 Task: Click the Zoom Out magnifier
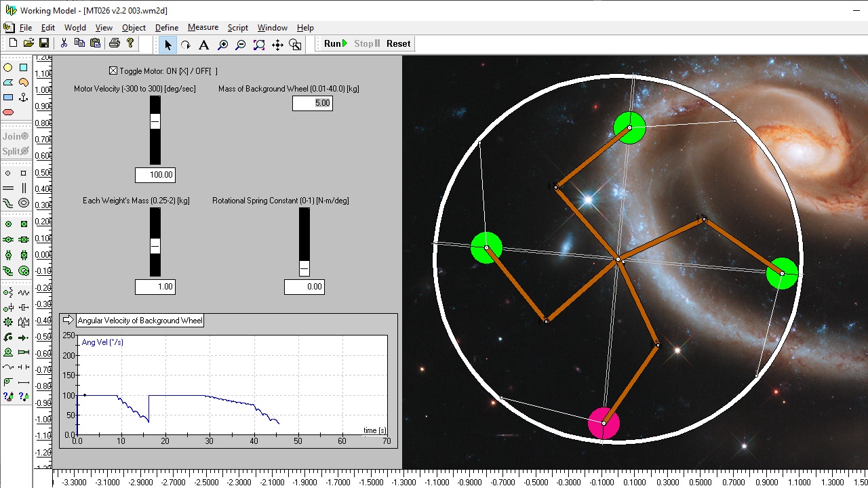tap(241, 45)
